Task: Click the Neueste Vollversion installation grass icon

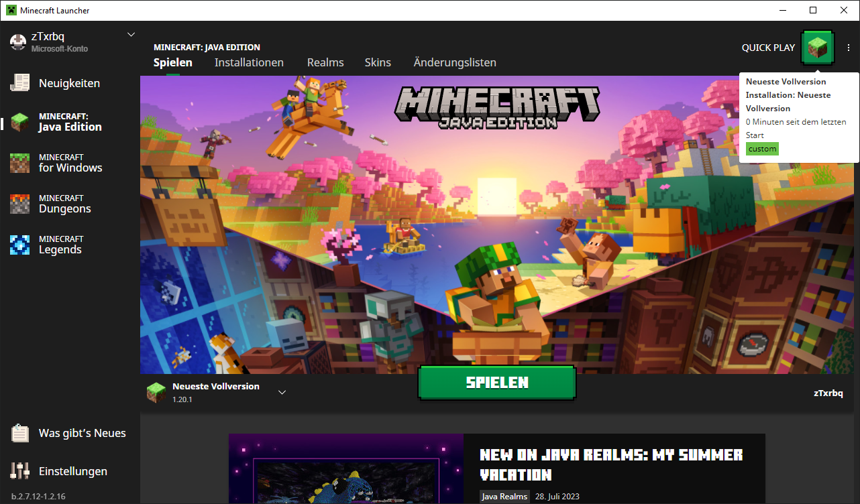Action: tap(156, 392)
